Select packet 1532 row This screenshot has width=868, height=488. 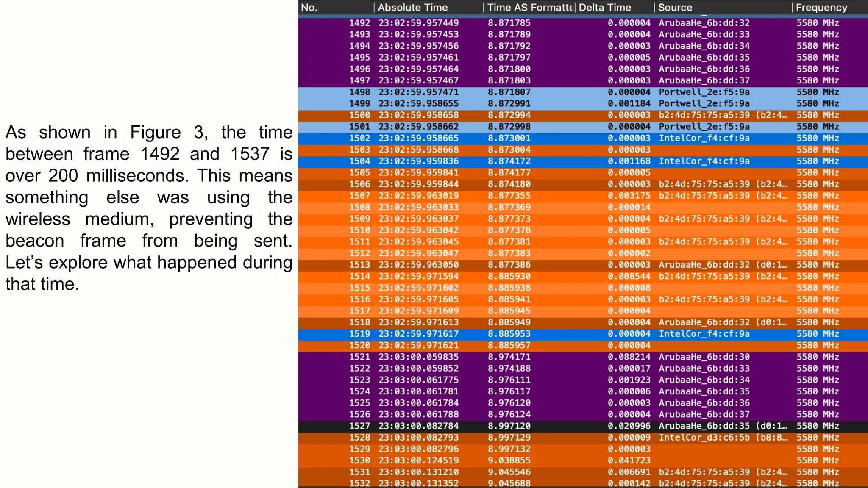(x=583, y=483)
